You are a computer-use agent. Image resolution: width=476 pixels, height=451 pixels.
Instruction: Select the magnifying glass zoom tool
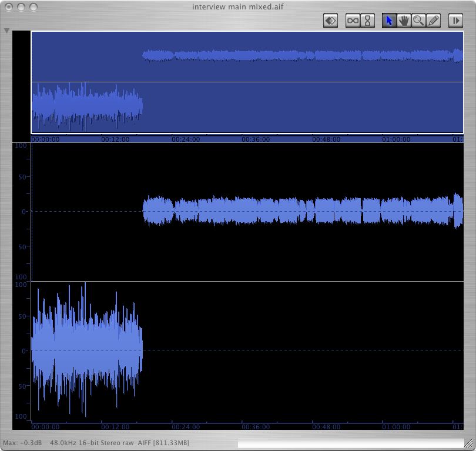(x=418, y=21)
